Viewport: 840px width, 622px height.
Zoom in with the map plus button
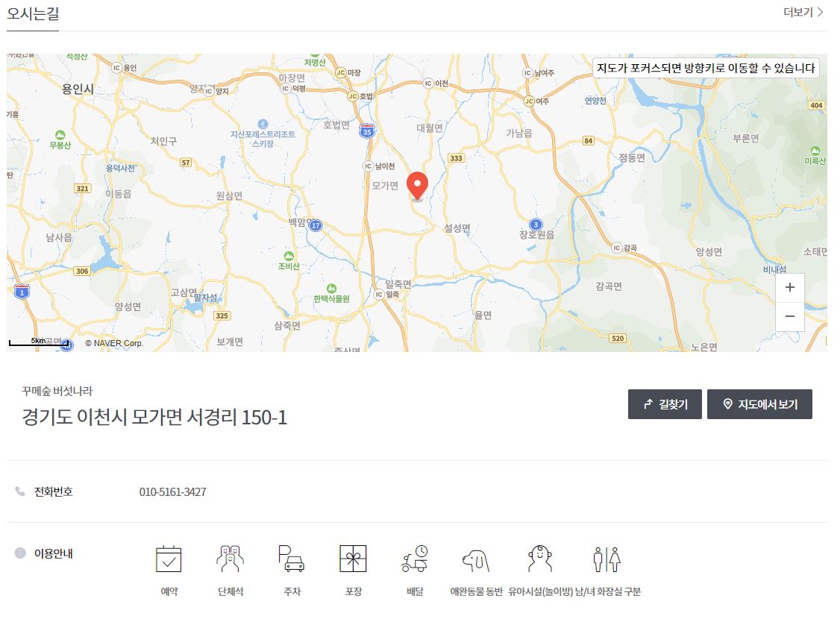789,287
